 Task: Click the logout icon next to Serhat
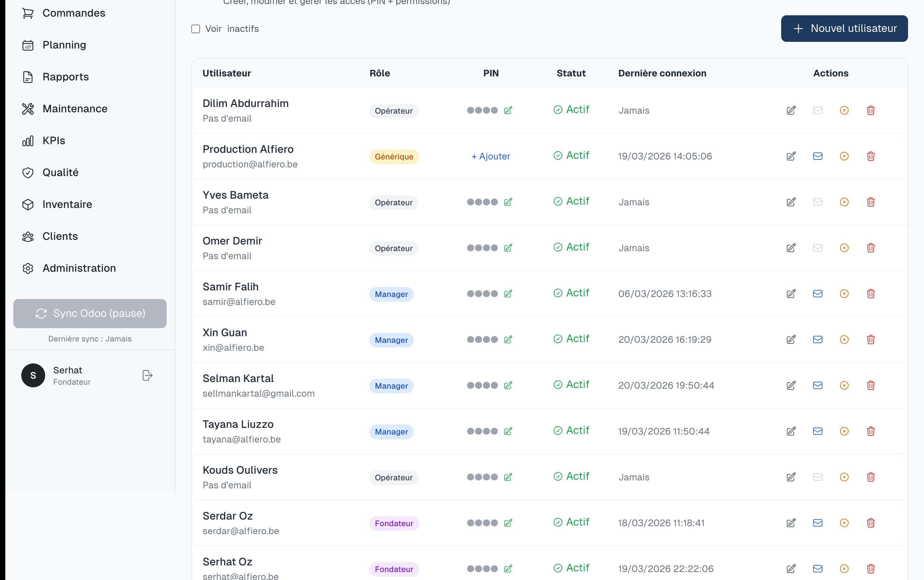[147, 375]
